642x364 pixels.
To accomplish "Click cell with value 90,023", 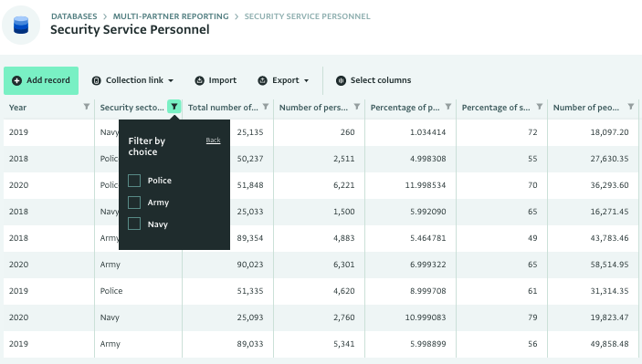I will 249,265.
